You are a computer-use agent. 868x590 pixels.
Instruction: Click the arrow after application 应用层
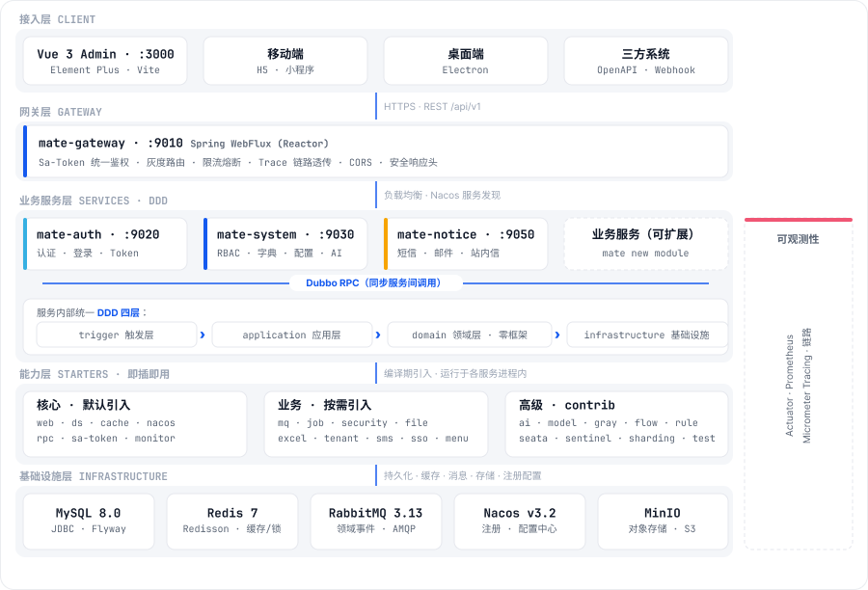point(378,335)
